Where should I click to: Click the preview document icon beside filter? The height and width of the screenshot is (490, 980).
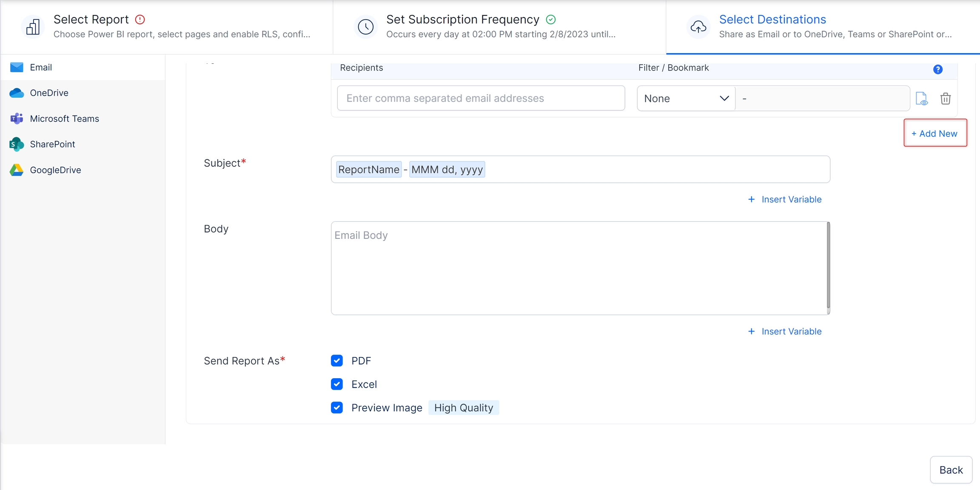tap(921, 99)
